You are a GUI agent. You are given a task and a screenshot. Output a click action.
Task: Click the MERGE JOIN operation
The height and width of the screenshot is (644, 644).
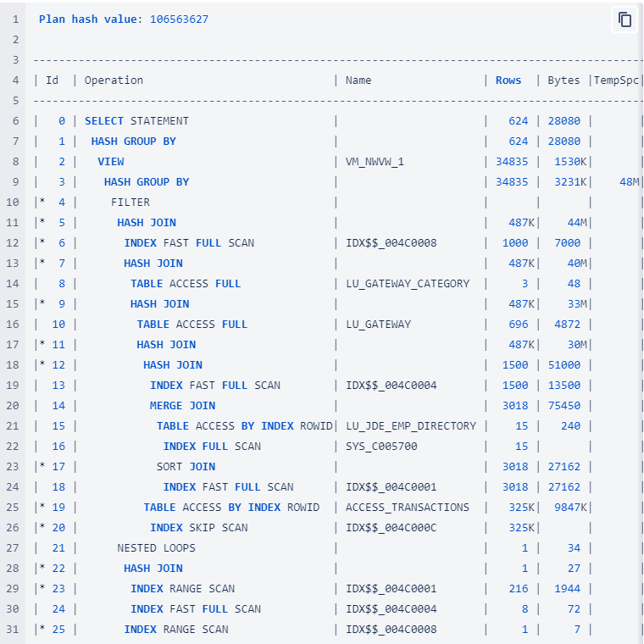click(x=182, y=406)
